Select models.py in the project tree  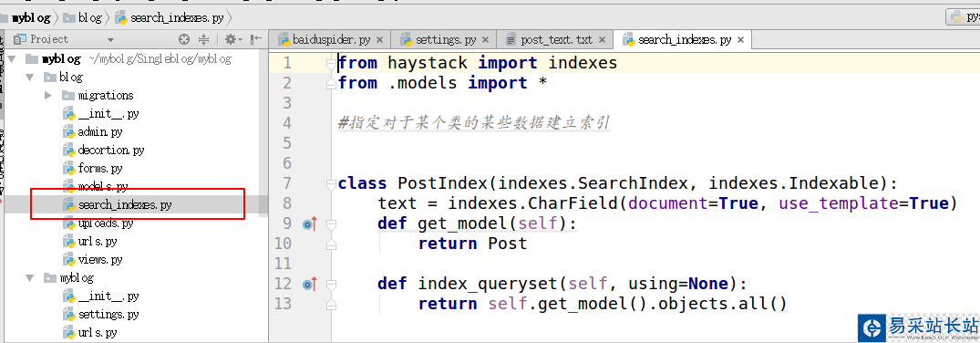[x=103, y=186]
